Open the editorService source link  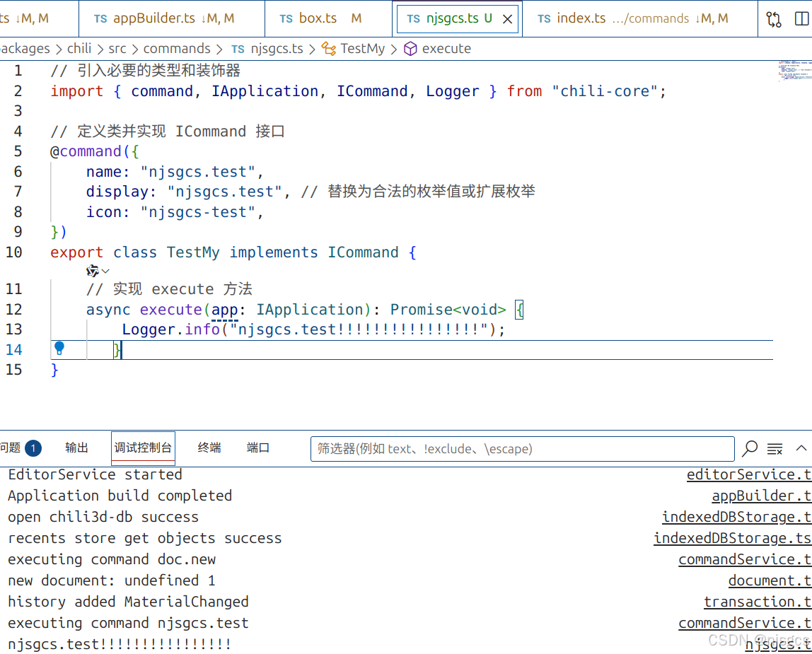749,475
